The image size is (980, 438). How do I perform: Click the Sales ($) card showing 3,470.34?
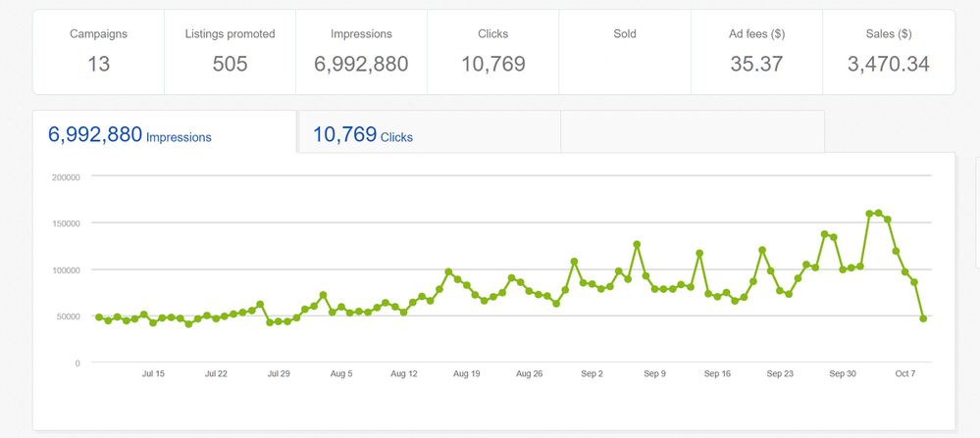pos(888,52)
